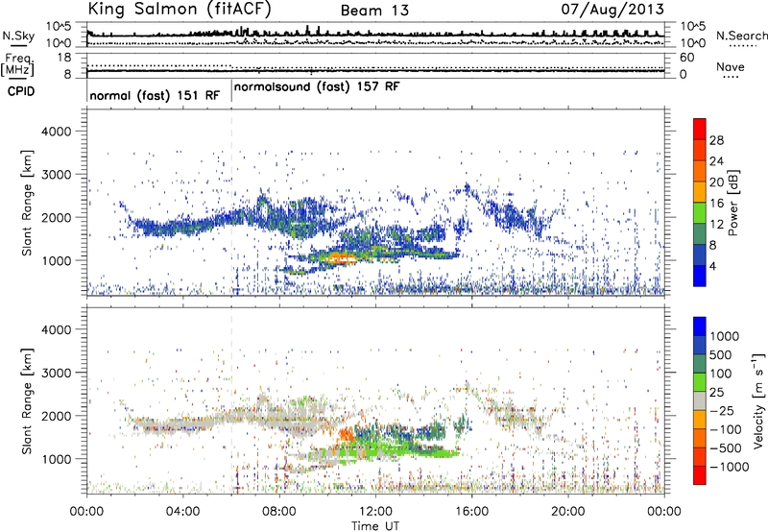
Task: Select the 'N.Sky' legend label
Action: click(x=18, y=36)
